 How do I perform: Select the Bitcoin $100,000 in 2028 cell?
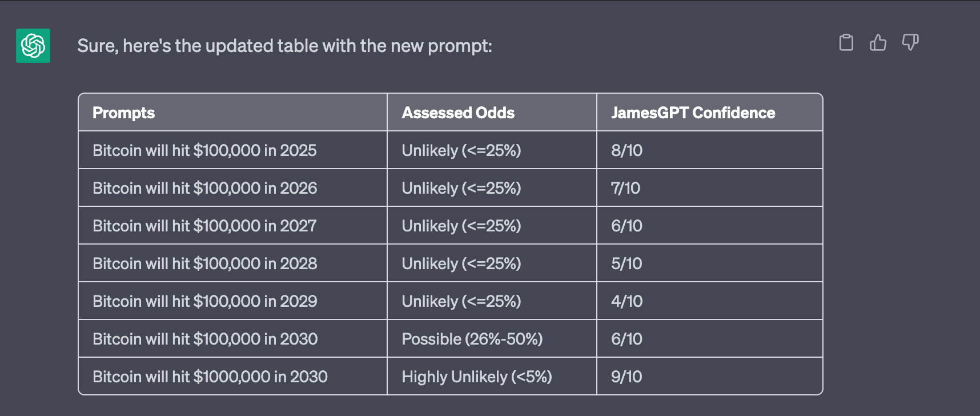pos(232,263)
